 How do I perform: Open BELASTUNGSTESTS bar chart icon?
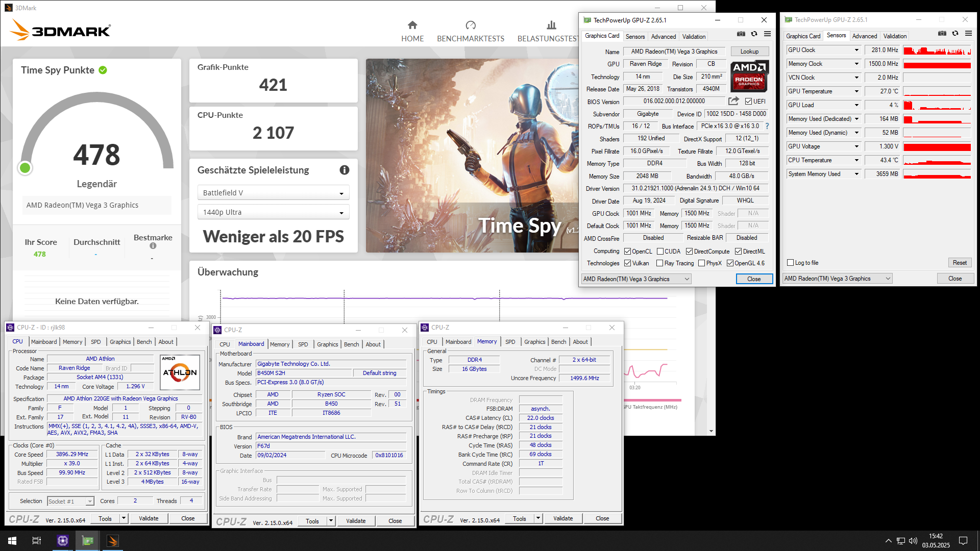(551, 25)
